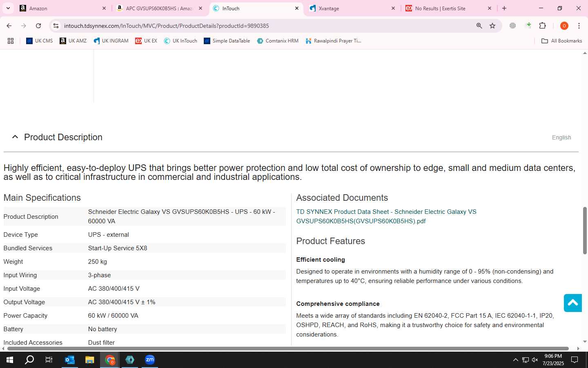
Task: Open Outlook from the taskbar
Action: 70,360
